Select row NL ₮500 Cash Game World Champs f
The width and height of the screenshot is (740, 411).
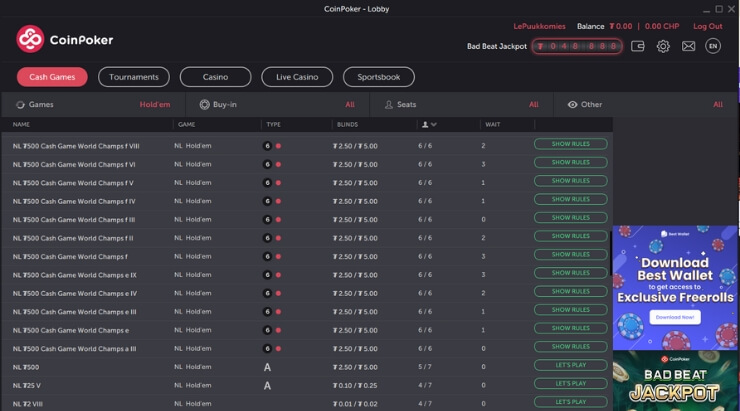tap(307, 256)
